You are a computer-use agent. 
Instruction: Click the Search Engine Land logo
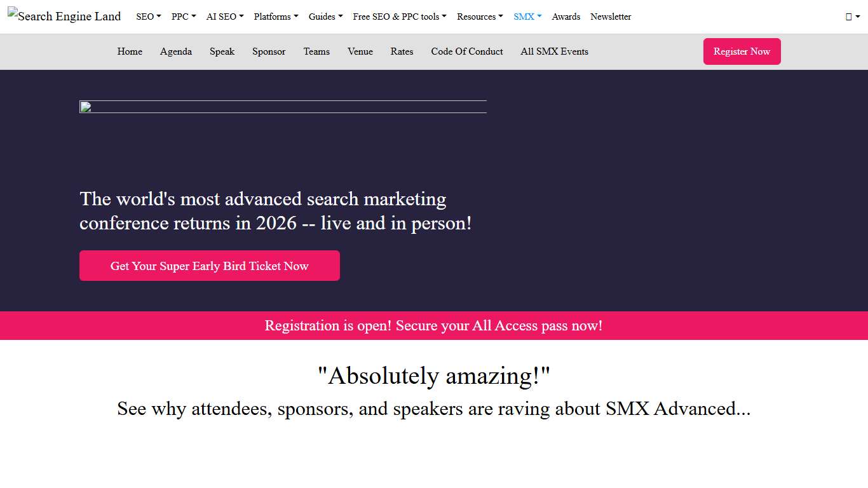click(64, 16)
